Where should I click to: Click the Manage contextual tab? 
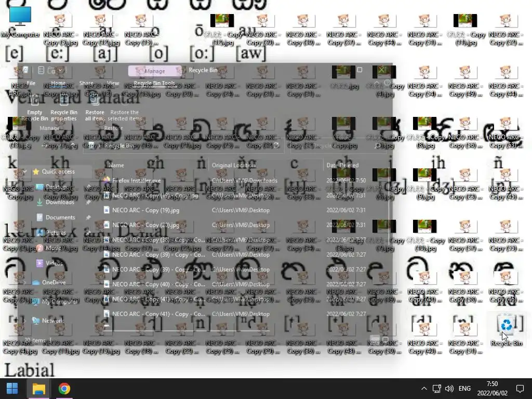tap(155, 71)
